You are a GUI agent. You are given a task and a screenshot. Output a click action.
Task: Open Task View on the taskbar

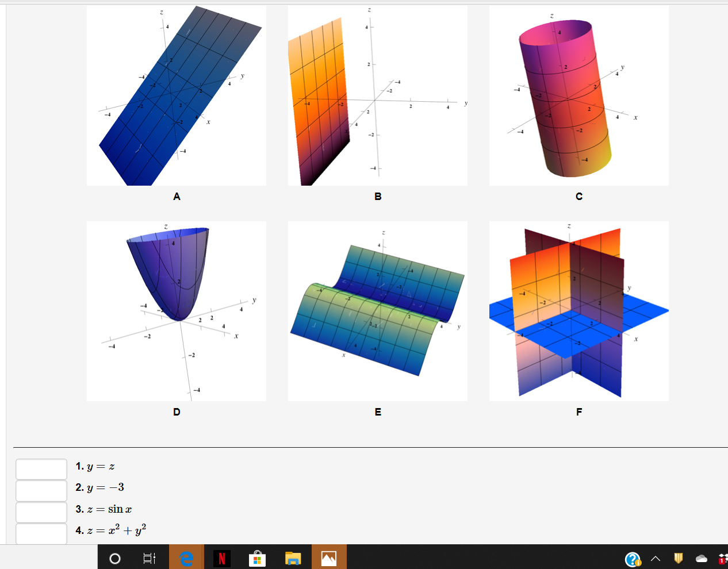pyautogui.click(x=149, y=557)
